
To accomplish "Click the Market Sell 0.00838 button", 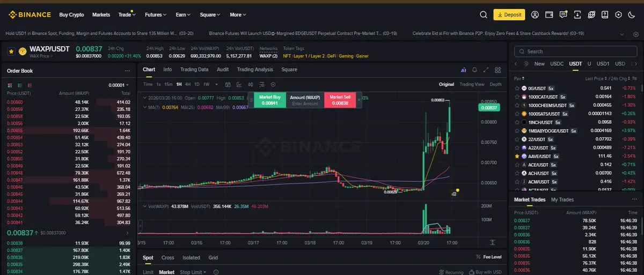I will [340, 100].
